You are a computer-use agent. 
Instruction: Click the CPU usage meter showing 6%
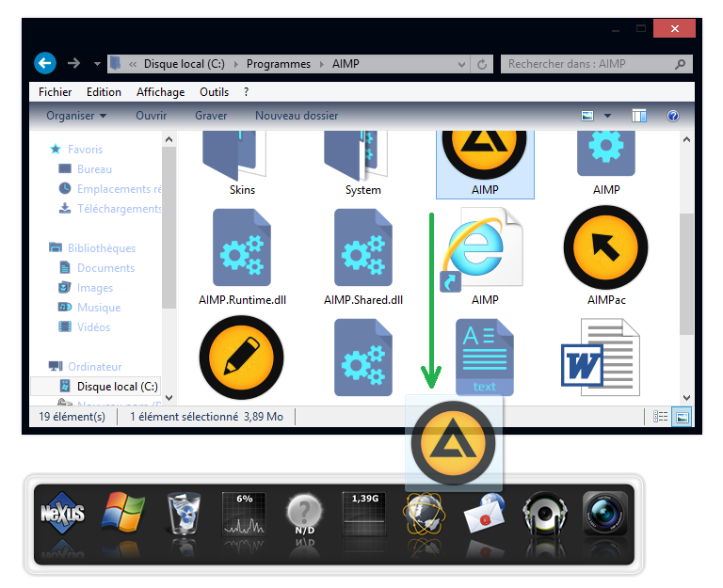point(244,514)
